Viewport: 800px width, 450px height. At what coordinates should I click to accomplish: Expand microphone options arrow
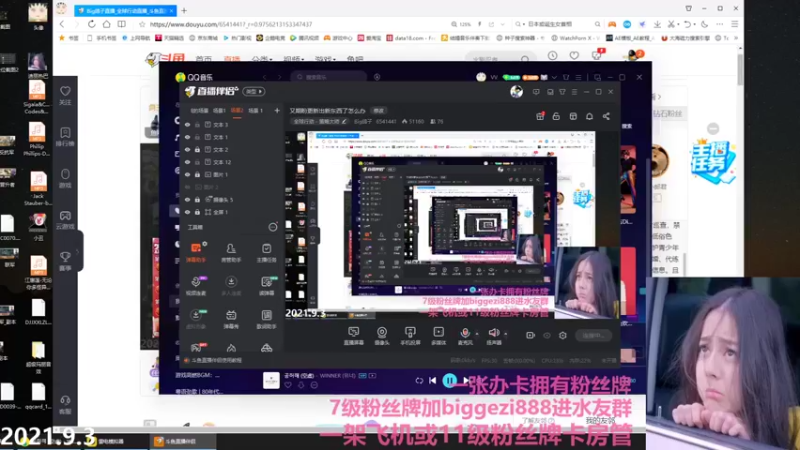[x=477, y=334]
